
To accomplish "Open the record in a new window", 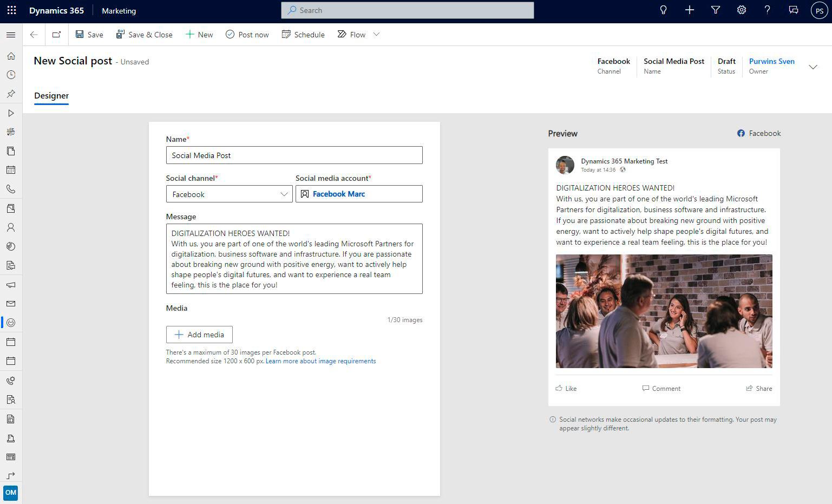I will point(56,35).
